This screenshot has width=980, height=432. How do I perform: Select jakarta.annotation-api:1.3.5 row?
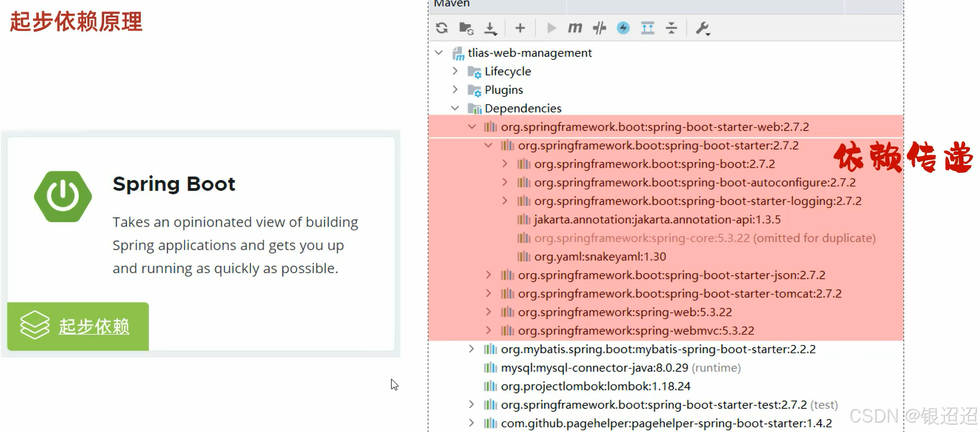pyautogui.click(x=666, y=219)
